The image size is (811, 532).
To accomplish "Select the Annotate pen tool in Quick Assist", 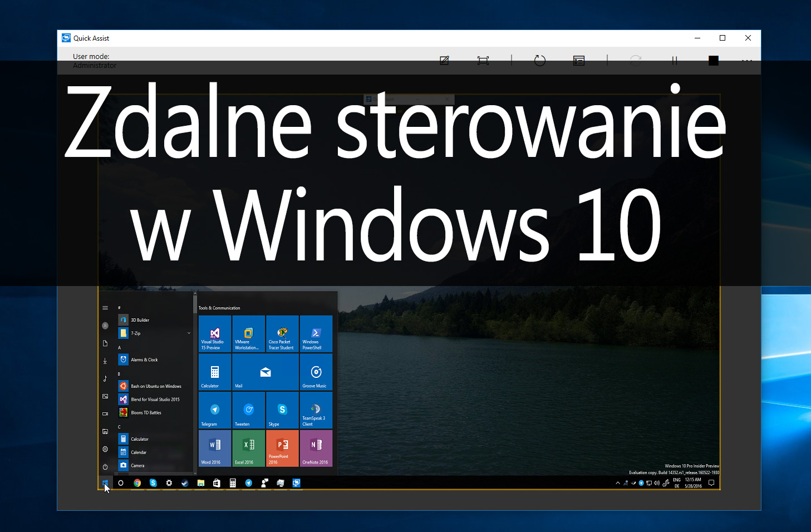I will (x=444, y=60).
